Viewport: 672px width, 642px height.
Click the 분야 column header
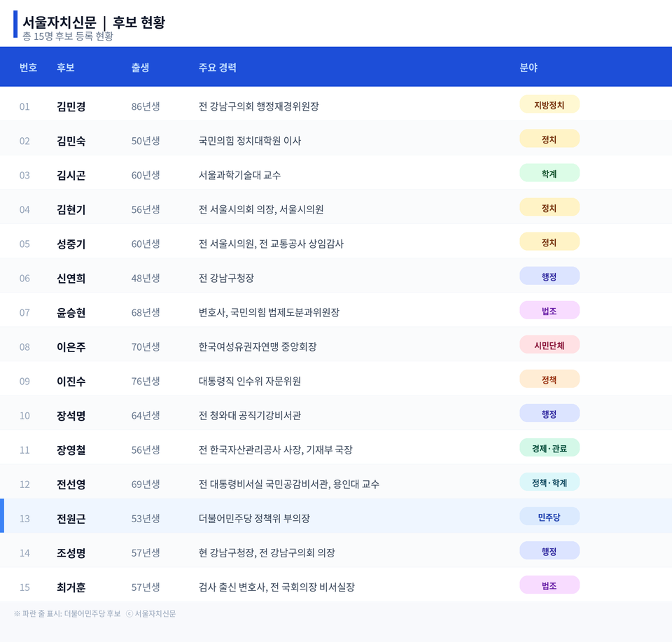click(528, 67)
